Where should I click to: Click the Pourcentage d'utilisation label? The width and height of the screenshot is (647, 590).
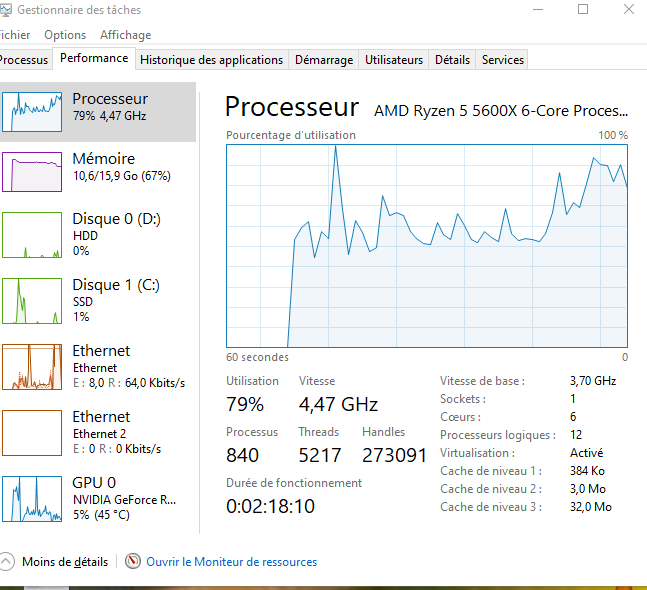coord(290,135)
